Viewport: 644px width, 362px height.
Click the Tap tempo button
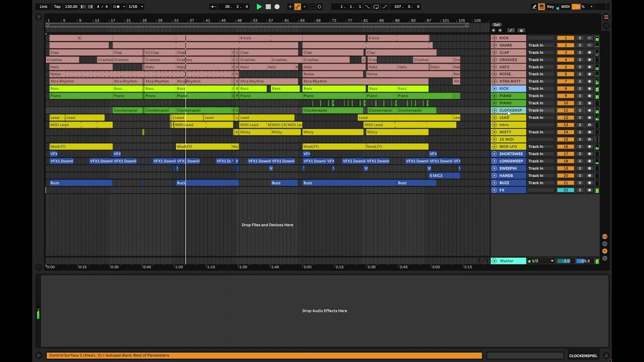pyautogui.click(x=57, y=7)
